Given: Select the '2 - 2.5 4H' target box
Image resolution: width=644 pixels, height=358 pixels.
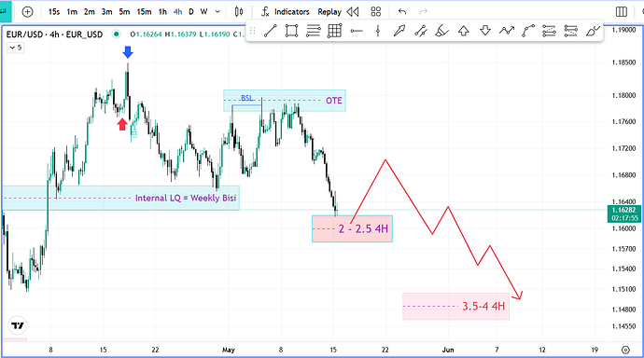Looking at the screenshot, I should [x=353, y=228].
